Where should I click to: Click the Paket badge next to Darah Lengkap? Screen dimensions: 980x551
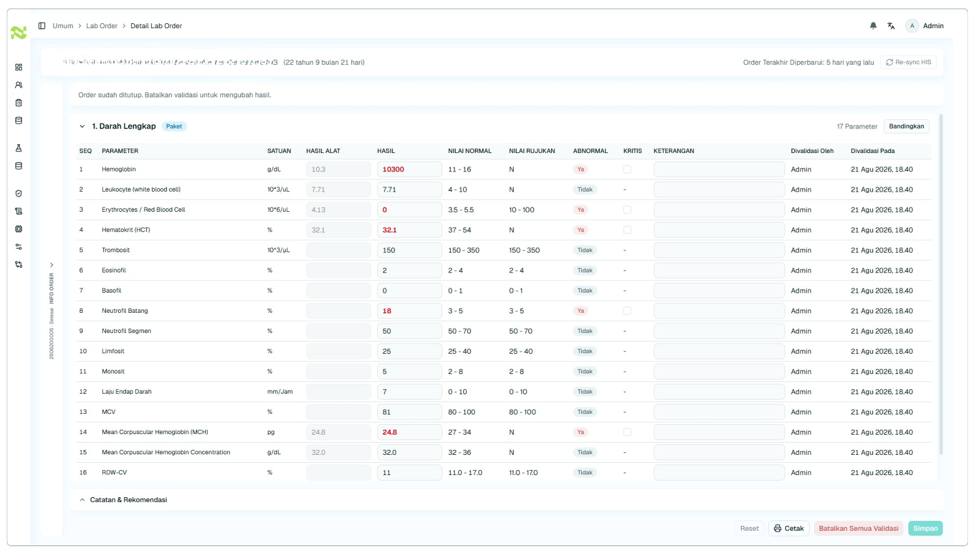tap(174, 127)
